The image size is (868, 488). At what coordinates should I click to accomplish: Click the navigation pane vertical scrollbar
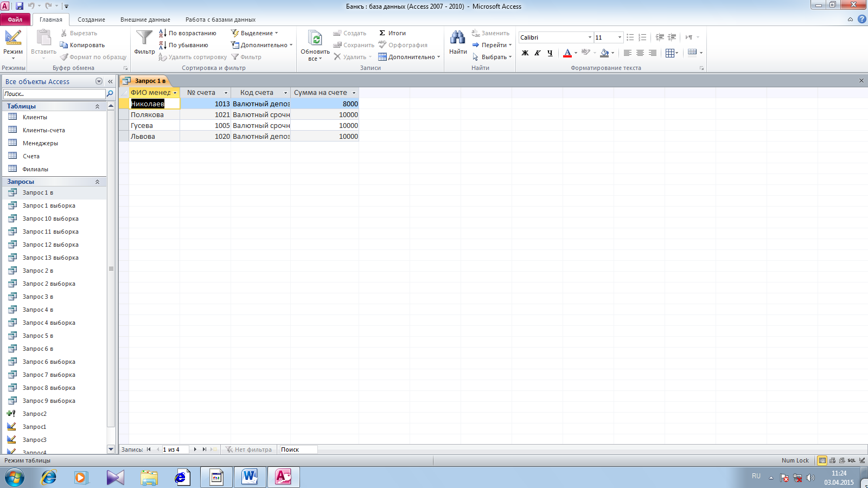point(111,269)
